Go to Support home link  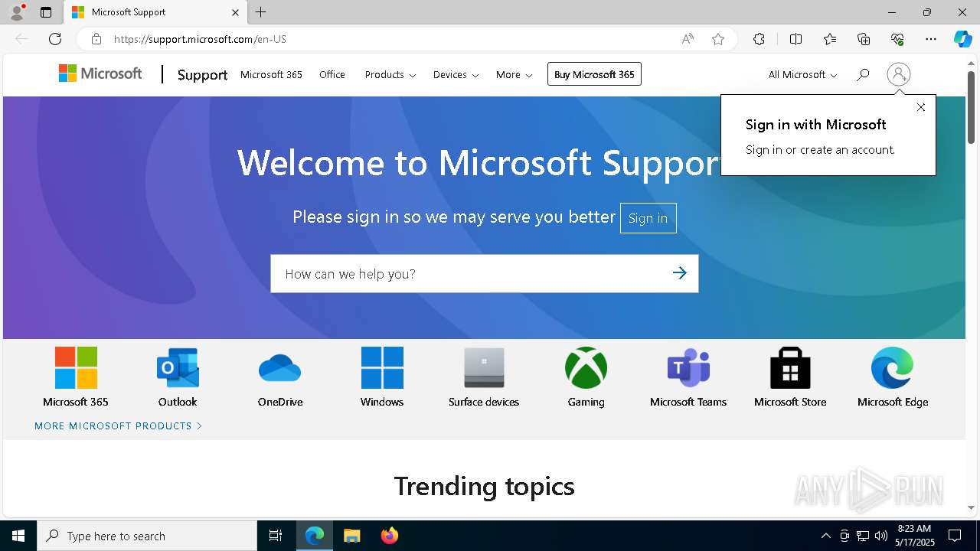(202, 74)
